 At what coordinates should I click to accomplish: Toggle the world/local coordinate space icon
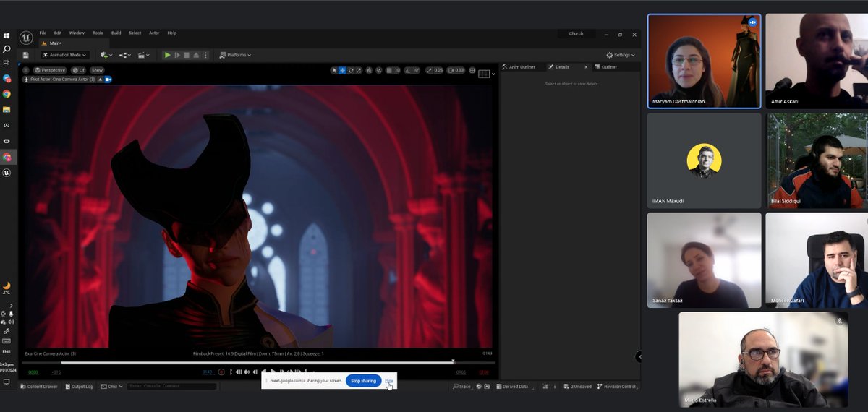pyautogui.click(x=369, y=70)
